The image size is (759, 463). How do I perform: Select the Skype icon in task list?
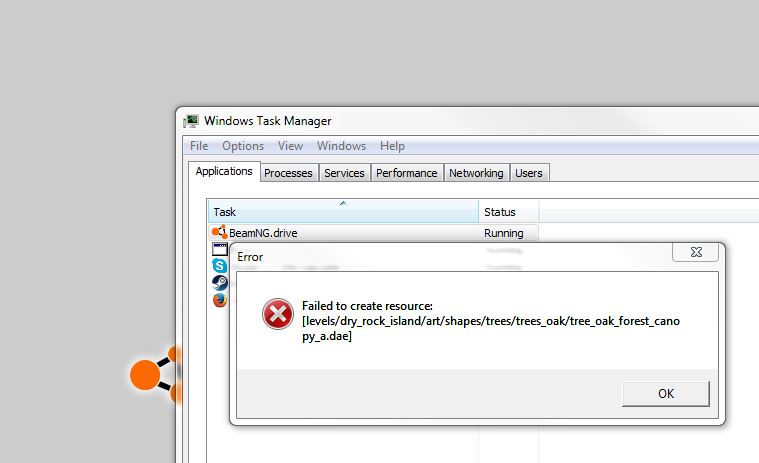[220, 265]
